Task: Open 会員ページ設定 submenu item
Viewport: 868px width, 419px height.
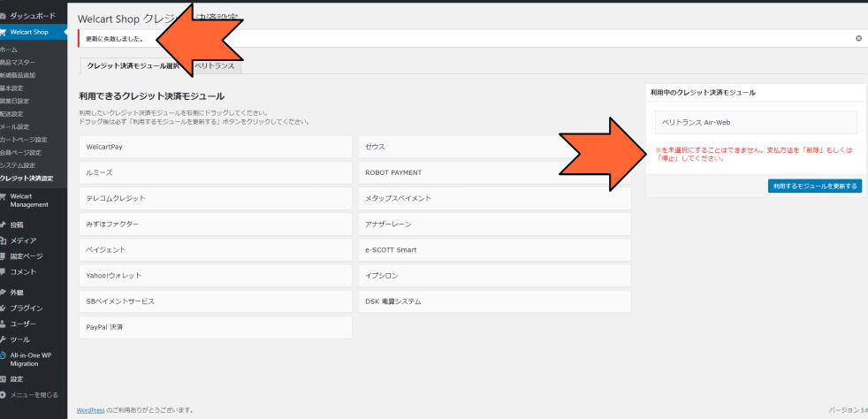Action: pyautogui.click(x=20, y=152)
